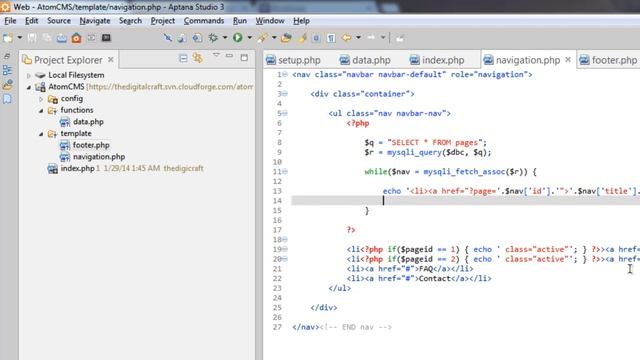The width and height of the screenshot is (640, 360).
Task: Open the black Terminal toolbar icon
Action: [x=106, y=38]
